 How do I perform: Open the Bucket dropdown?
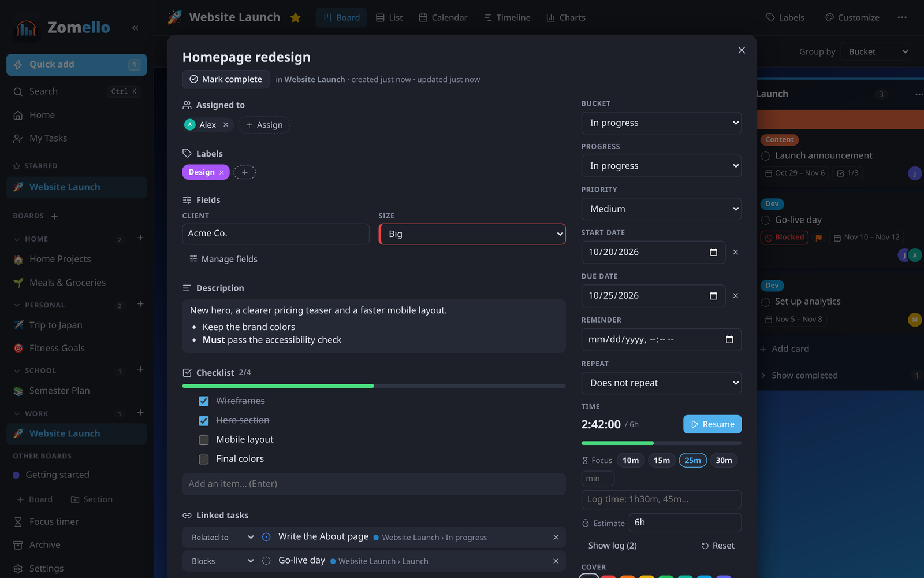pos(661,123)
